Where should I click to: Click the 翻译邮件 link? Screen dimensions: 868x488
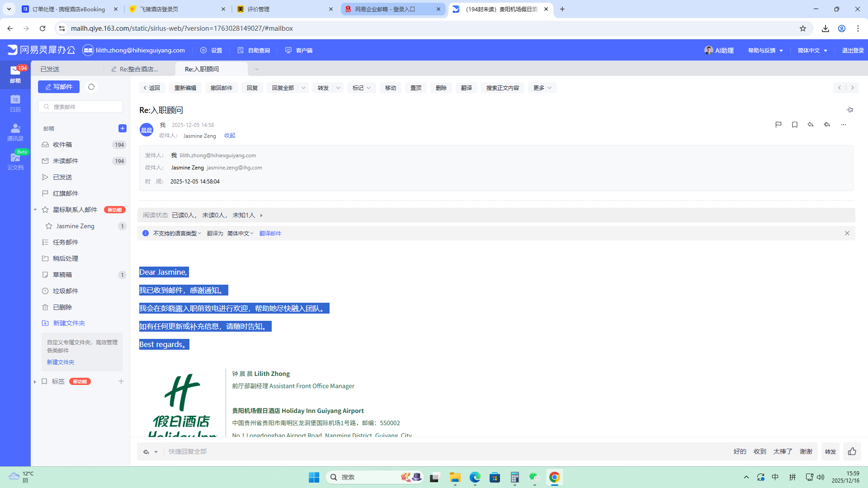click(x=270, y=233)
